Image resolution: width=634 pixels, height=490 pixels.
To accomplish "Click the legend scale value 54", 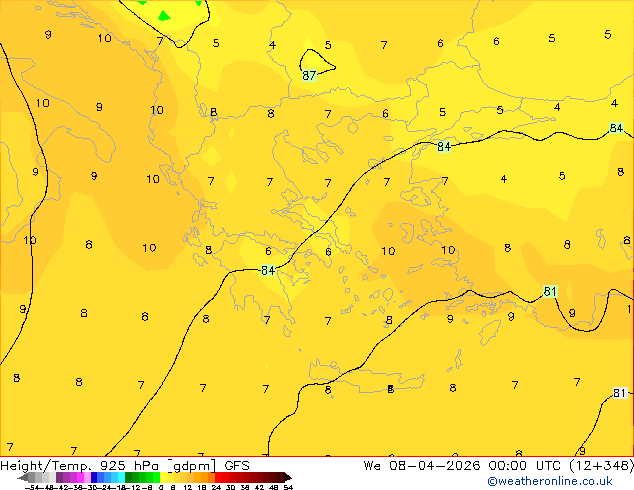I will coord(288,487).
